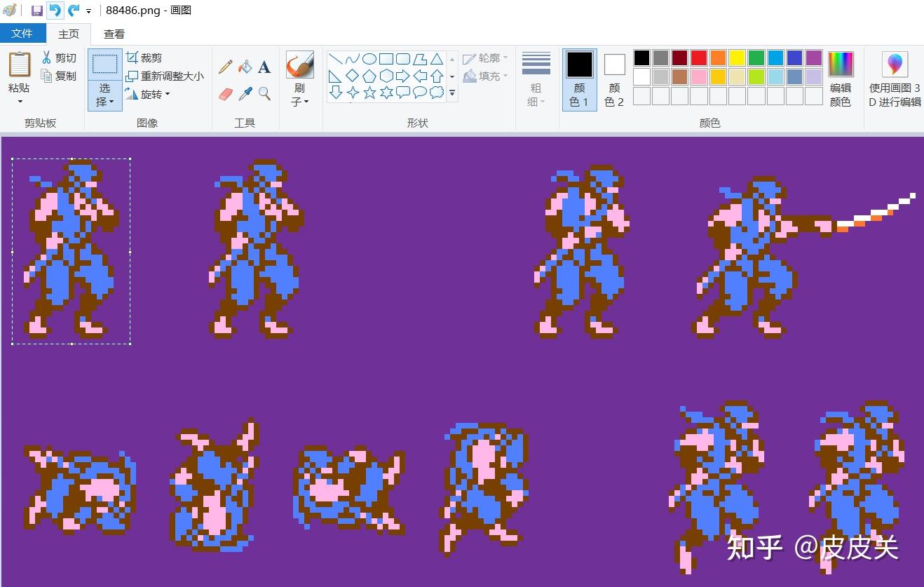The image size is (924, 587).
Task: Open the 文件 menu
Action: (x=22, y=34)
